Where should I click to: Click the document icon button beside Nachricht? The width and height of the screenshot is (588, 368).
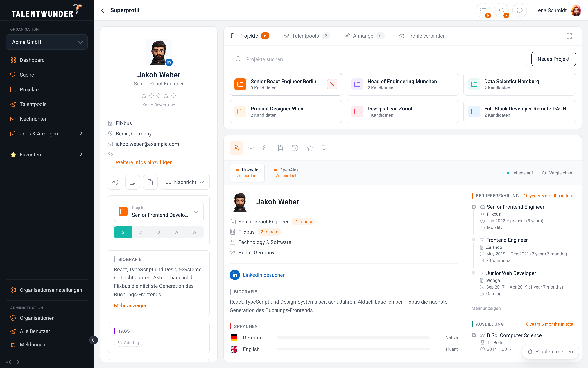150,182
